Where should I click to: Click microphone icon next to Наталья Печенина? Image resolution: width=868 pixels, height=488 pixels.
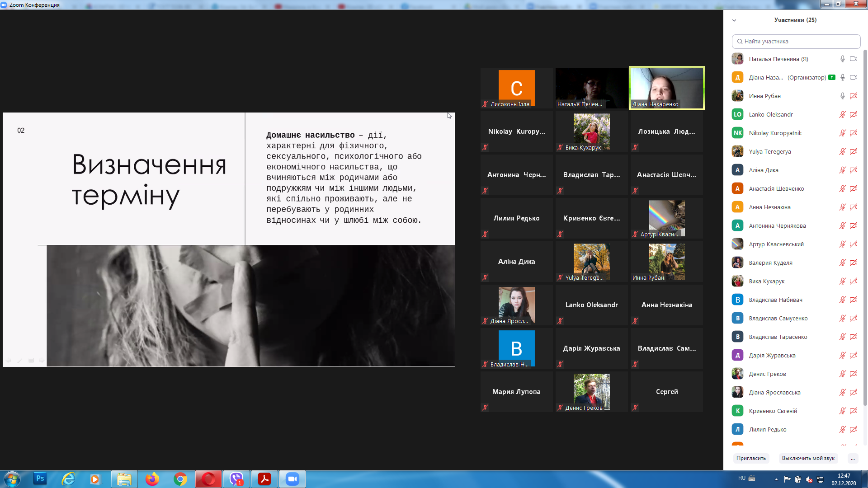pyautogui.click(x=842, y=59)
